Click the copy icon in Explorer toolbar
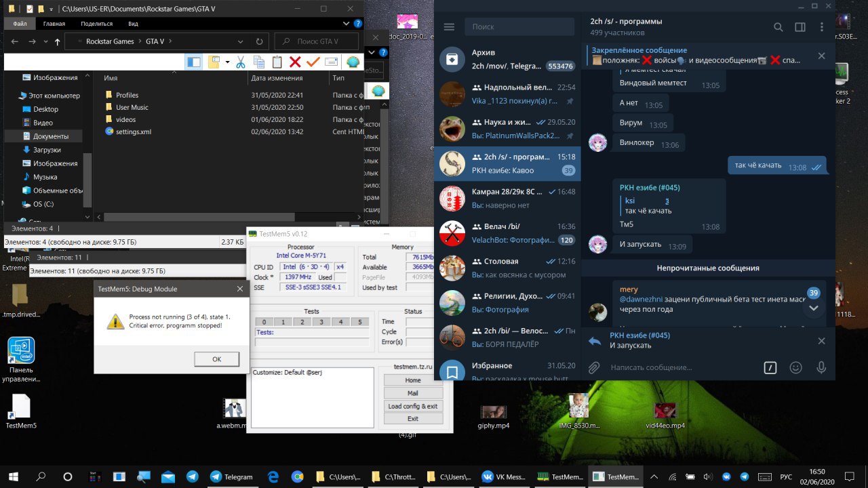This screenshot has width=868, height=488. click(x=258, y=62)
